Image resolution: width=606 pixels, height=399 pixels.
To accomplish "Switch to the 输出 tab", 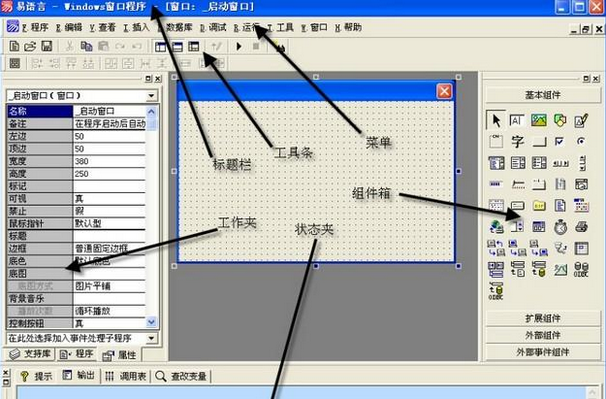I will pyautogui.click(x=79, y=375).
